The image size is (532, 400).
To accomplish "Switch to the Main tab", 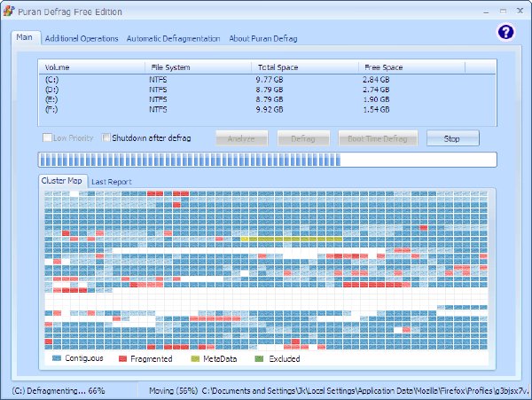I will (25, 37).
